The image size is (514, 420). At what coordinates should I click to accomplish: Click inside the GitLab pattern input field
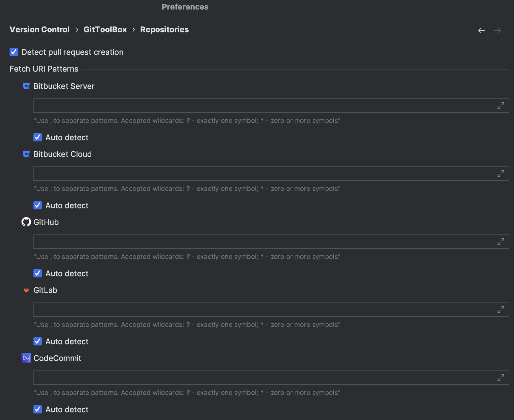coord(239,310)
